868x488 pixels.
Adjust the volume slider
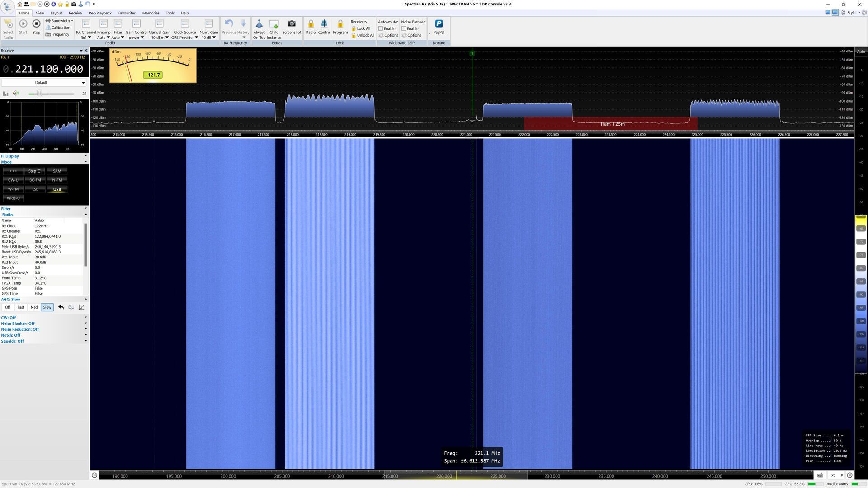(x=40, y=94)
